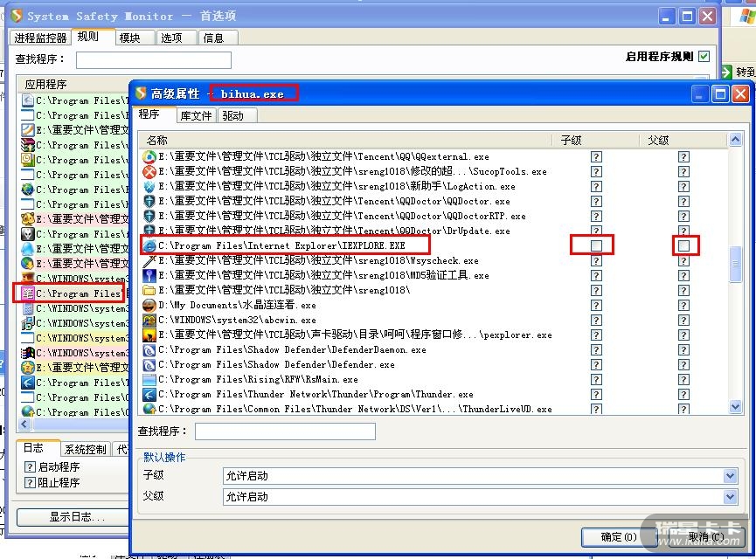Open the 库文件 tab
Screen dimensions: 756x559
tap(197, 115)
